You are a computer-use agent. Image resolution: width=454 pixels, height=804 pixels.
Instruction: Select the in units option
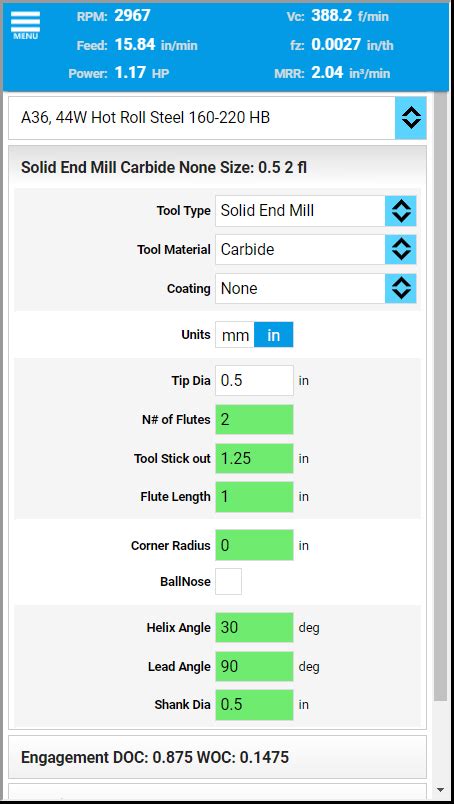point(274,335)
